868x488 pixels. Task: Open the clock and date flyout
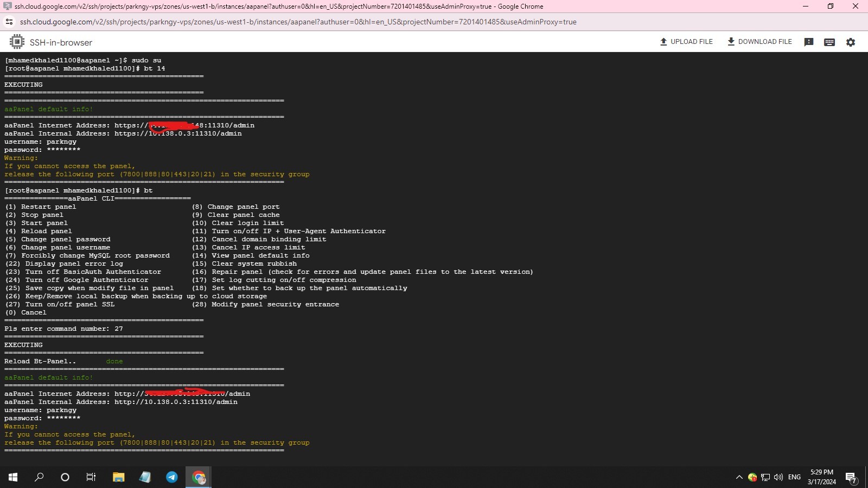(821, 477)
